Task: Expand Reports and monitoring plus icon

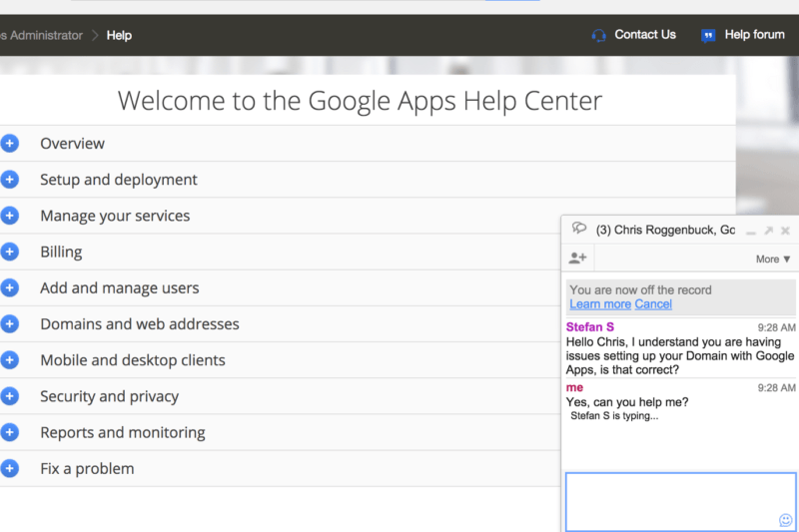Action: (x=9, y=433)
